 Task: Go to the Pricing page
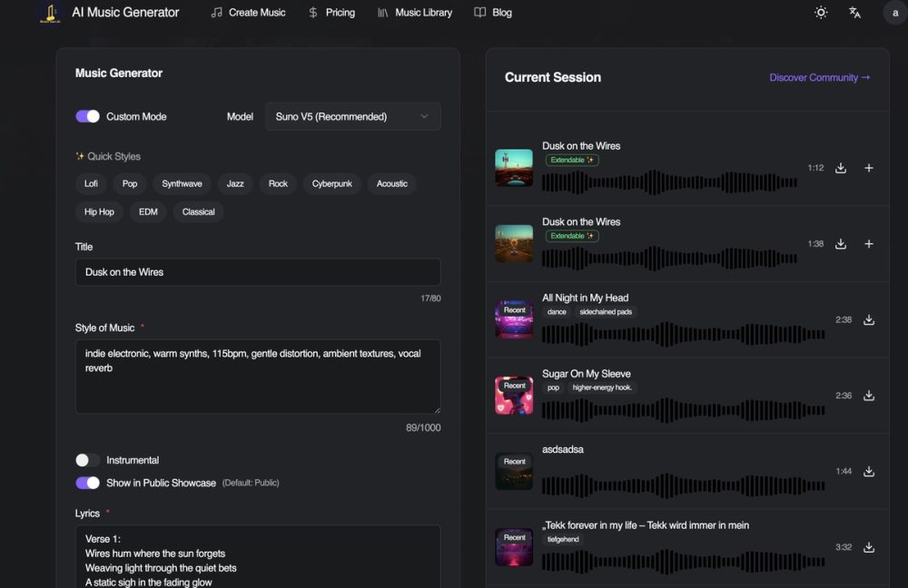(x=331, y=13)
